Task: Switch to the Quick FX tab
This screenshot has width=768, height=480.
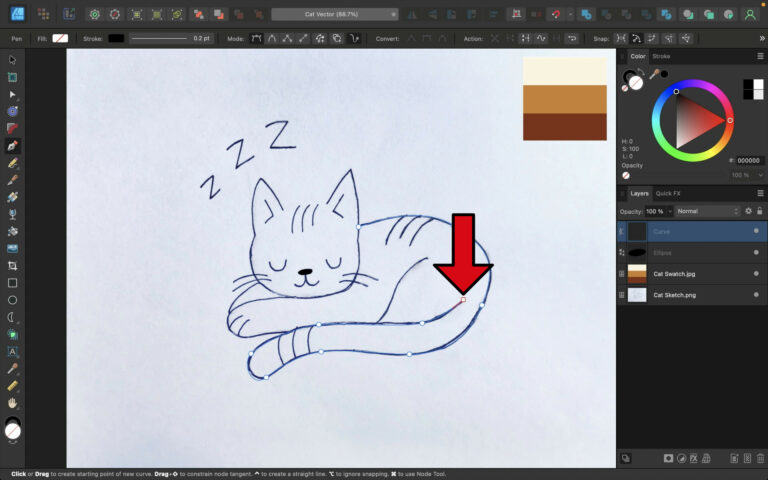Action: [668, 193]
